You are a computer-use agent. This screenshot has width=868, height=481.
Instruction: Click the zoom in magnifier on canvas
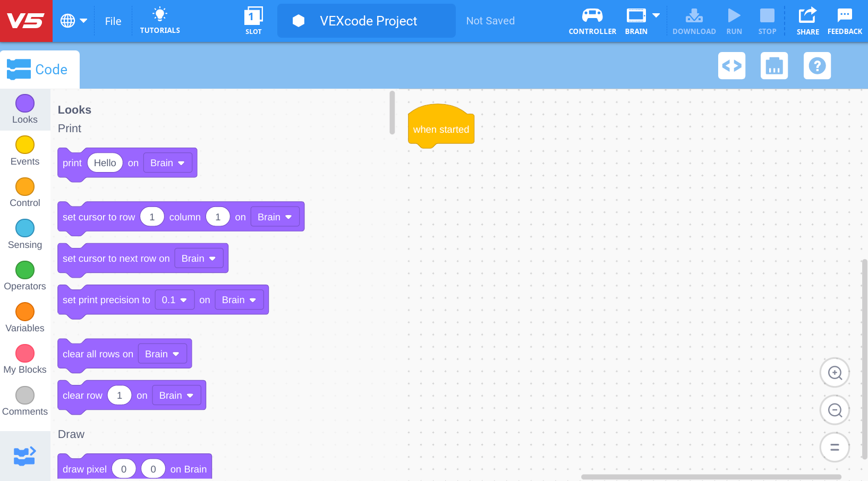point(835,373)
